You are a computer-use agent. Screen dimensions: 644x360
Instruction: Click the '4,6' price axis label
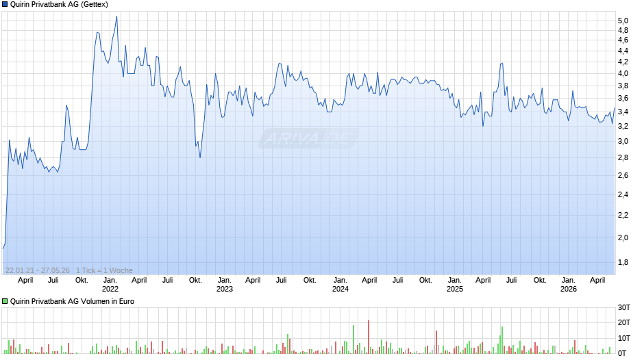click(623, 40)
